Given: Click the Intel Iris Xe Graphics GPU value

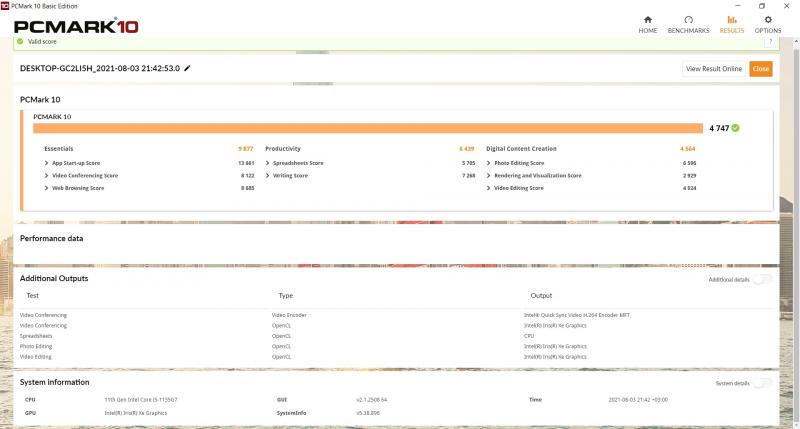Looking at the screenshot, I should [136, 413].
